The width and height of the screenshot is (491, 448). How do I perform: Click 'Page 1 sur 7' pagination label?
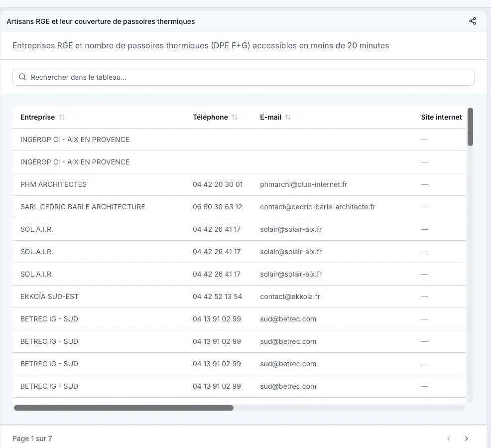point(32,439)
